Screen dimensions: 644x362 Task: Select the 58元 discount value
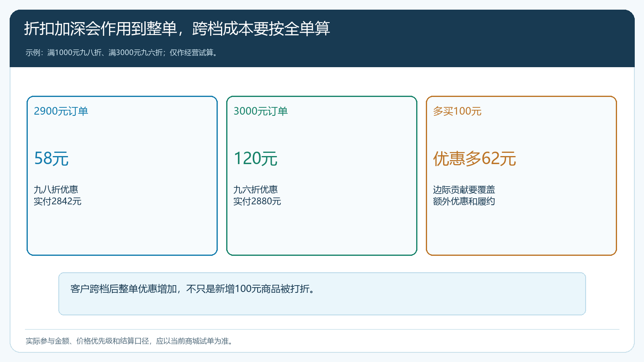point(51,158)
